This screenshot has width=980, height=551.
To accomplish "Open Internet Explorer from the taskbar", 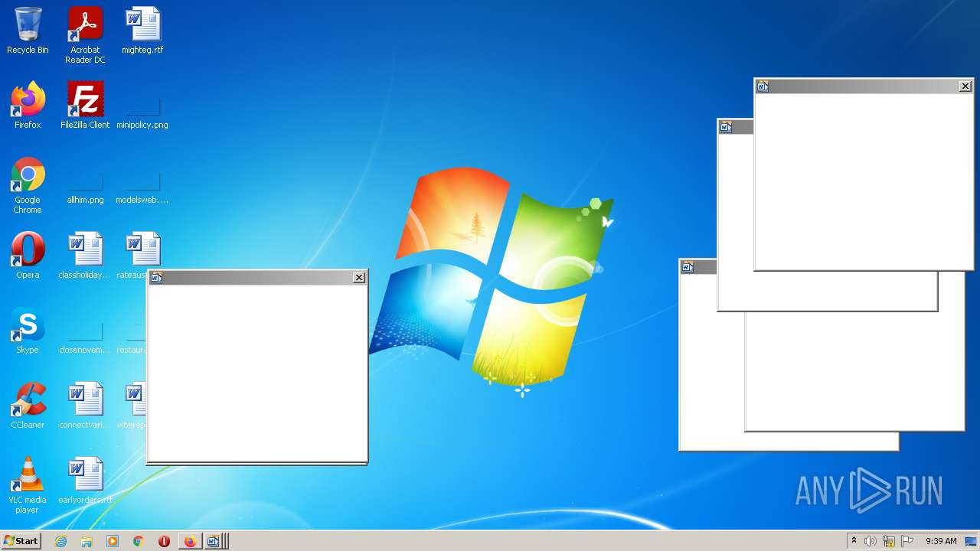I will [61, 541].
